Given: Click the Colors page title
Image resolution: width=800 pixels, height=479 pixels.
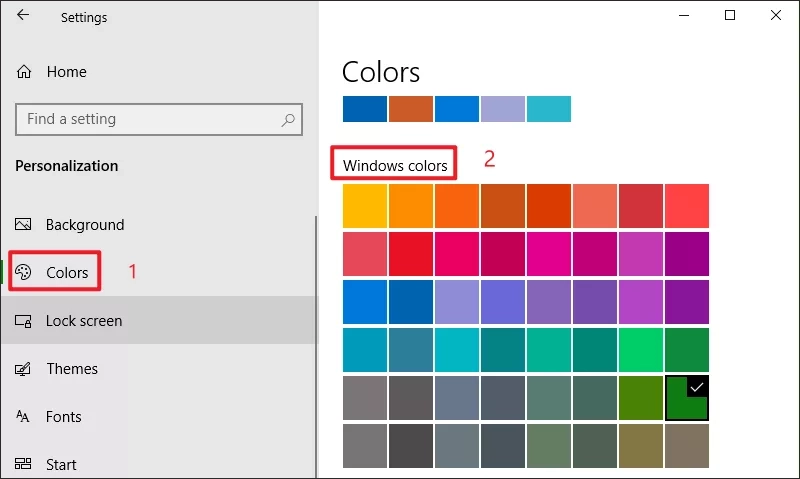Looking at the screenshot, I should (381, 72).
